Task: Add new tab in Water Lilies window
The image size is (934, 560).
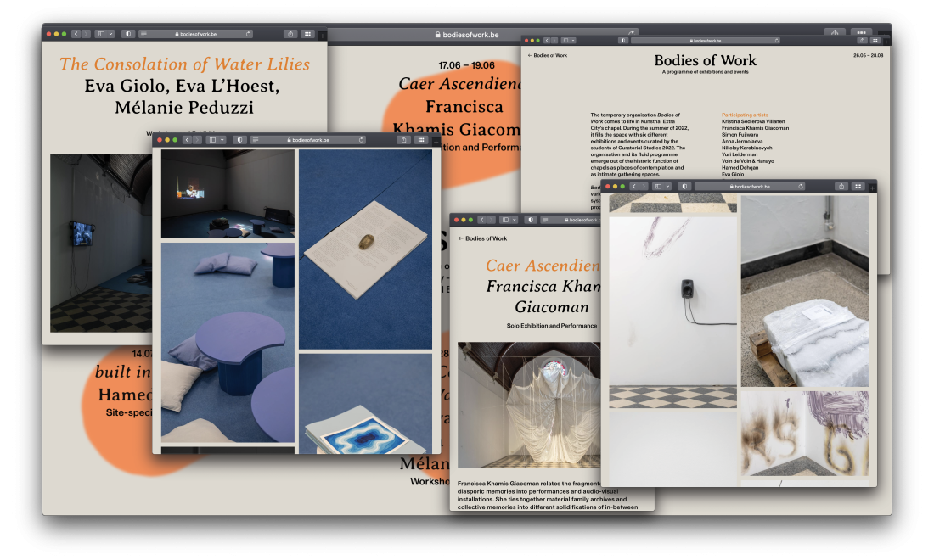Action: pos(323,36)
